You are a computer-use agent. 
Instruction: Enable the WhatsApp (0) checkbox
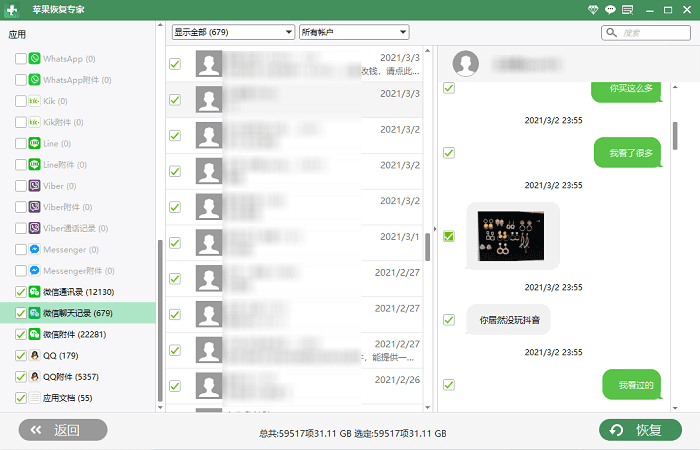pos(21,58)
